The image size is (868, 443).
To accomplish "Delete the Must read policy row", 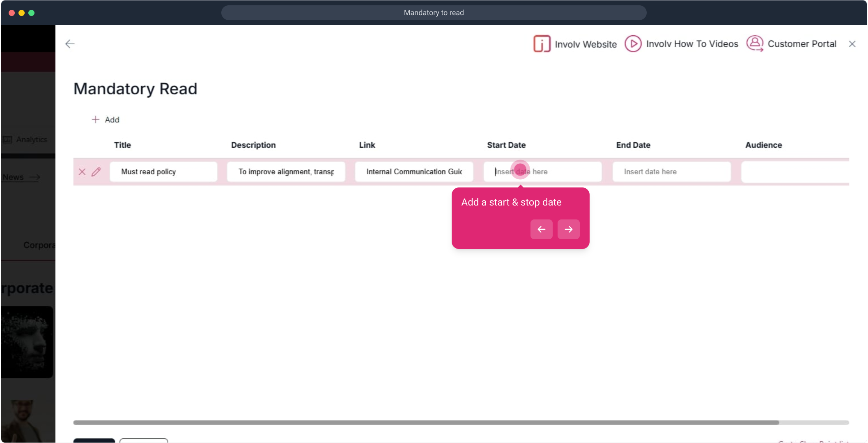I will 82,172.
